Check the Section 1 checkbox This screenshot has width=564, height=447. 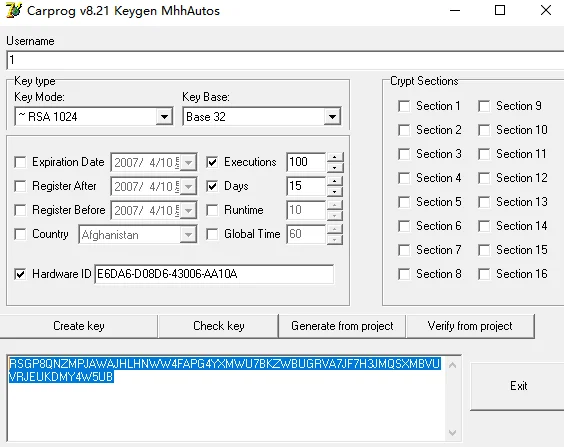tap(404, 106)
